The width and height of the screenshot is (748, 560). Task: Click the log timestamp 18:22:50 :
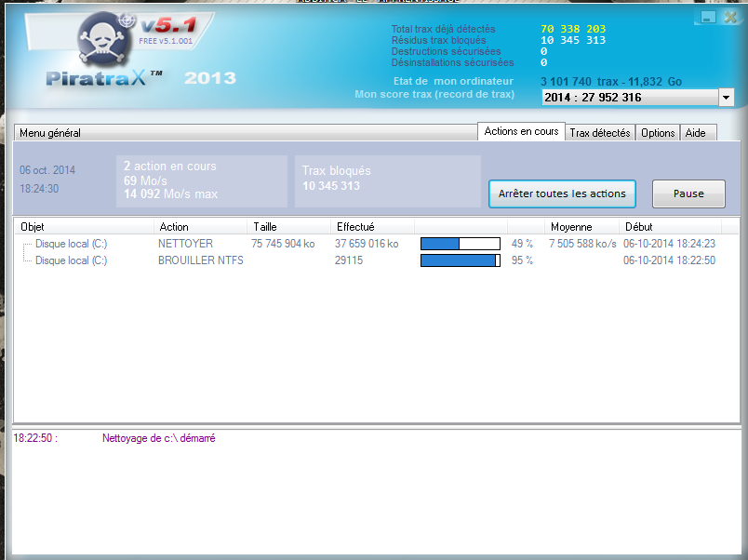(x=35, y=438)
